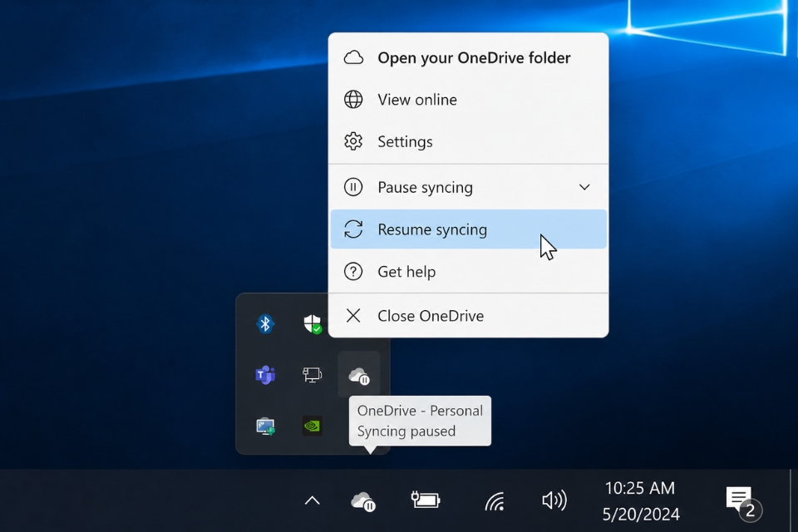Collapse hidden icons with taskbar chevron
This screenshot has height=532, width=798.
coord(312,501)
